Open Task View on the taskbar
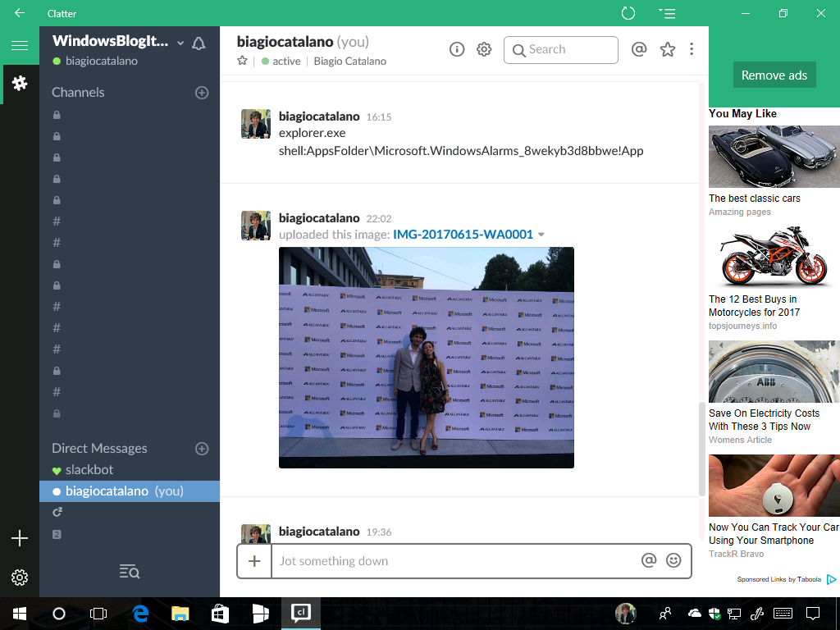This screenshot has width=840, height=630. [x=98, y=614]
